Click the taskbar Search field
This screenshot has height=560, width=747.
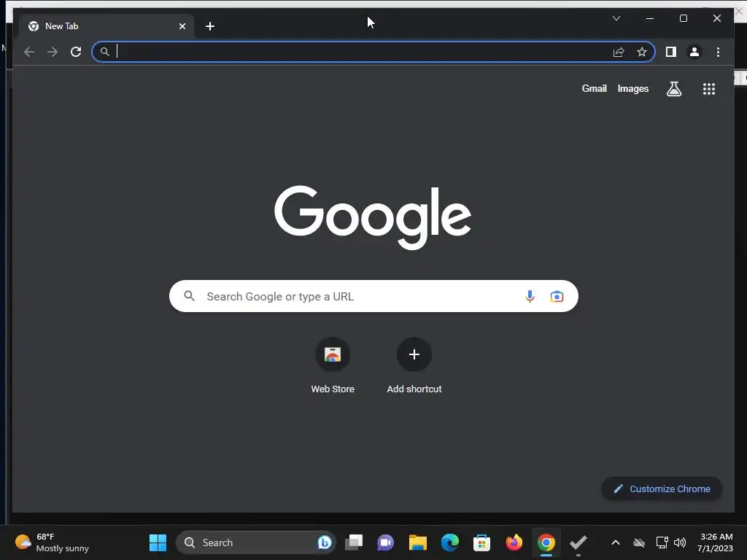256,542
